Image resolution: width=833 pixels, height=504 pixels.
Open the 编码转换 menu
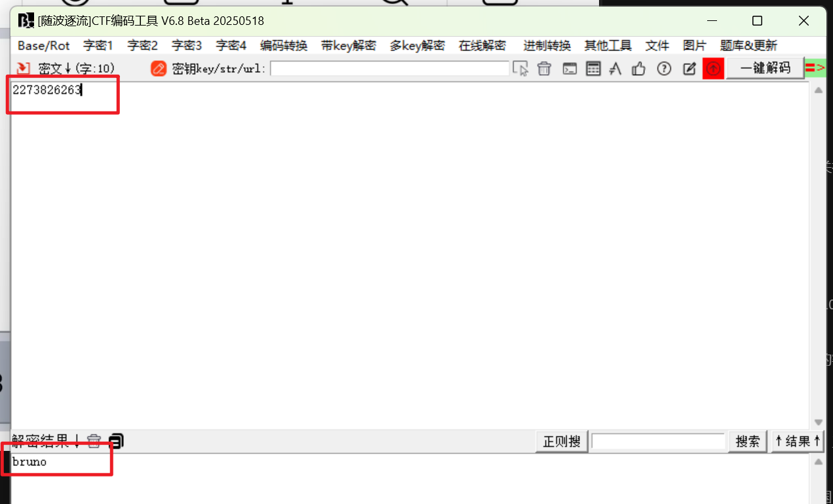283,45
